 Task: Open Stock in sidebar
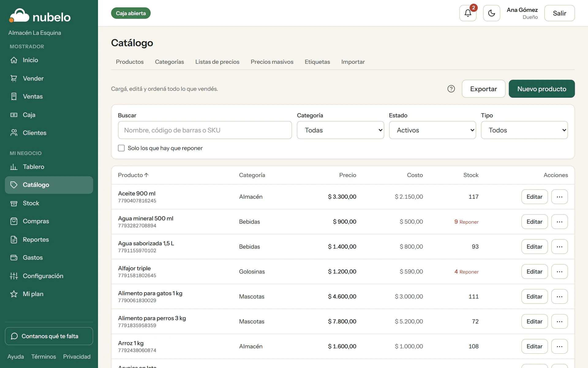tap(49, 203)
